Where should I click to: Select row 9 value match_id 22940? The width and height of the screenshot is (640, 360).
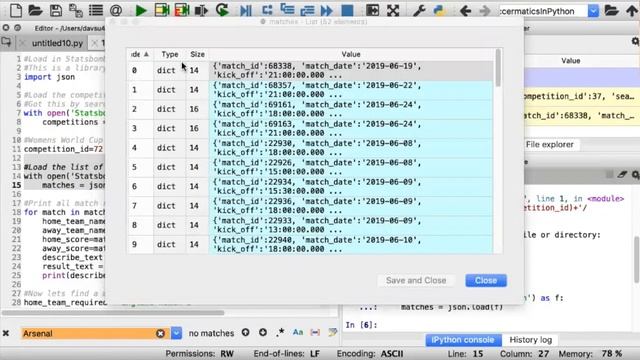point(351,244)
